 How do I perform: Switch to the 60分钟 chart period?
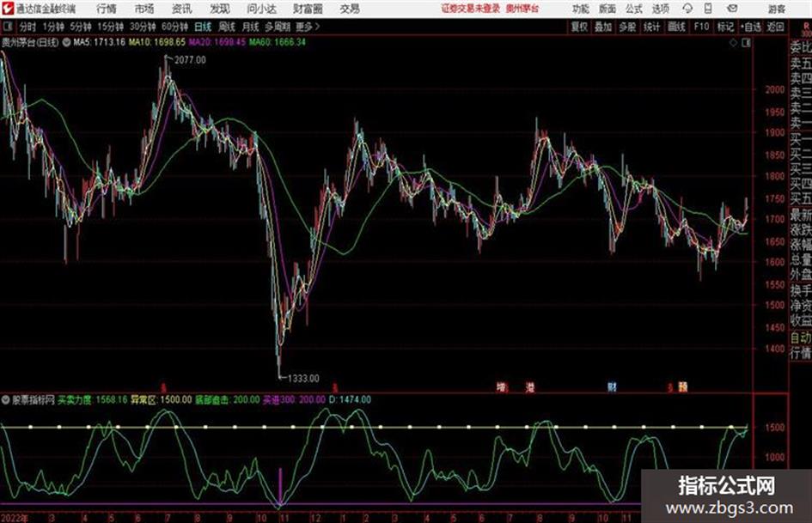click(174, 27)
